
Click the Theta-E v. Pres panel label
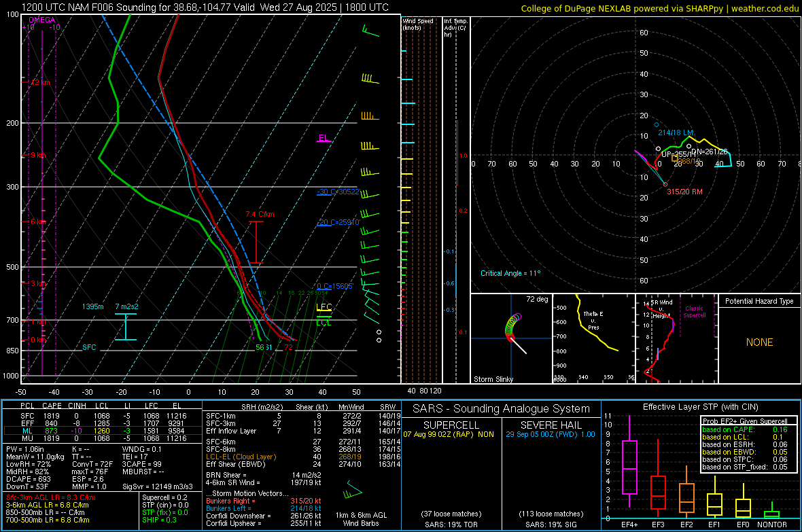(x=593, y=320)
